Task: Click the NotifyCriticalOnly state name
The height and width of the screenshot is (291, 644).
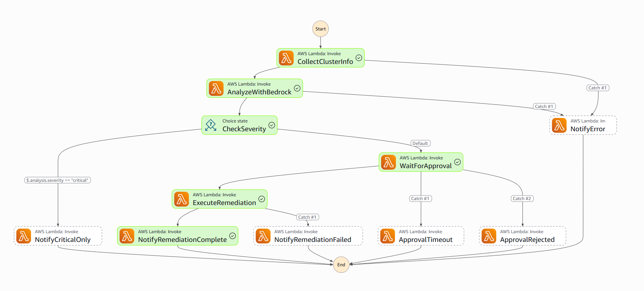Action: coord(63,240)
